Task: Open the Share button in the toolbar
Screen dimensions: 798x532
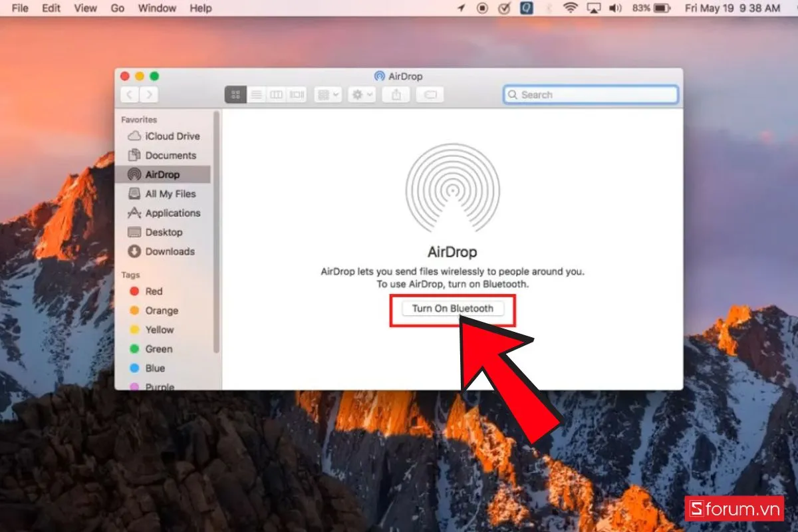Action: (396, 94)
